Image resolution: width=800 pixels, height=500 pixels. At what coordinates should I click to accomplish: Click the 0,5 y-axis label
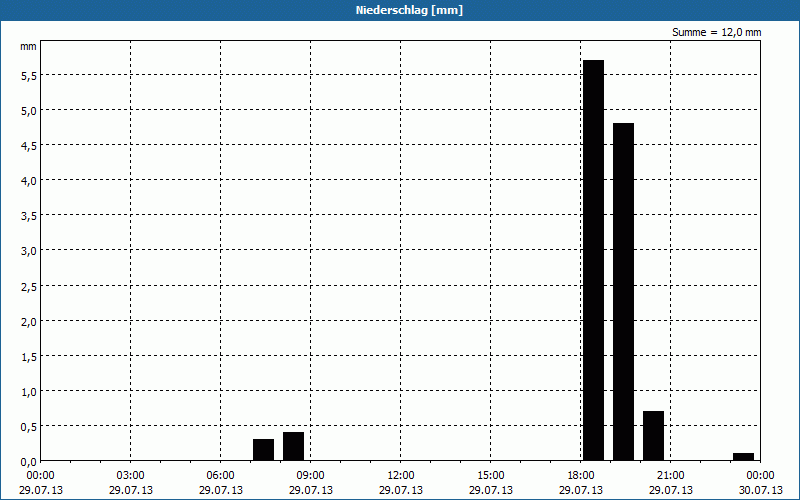(29, 427)
